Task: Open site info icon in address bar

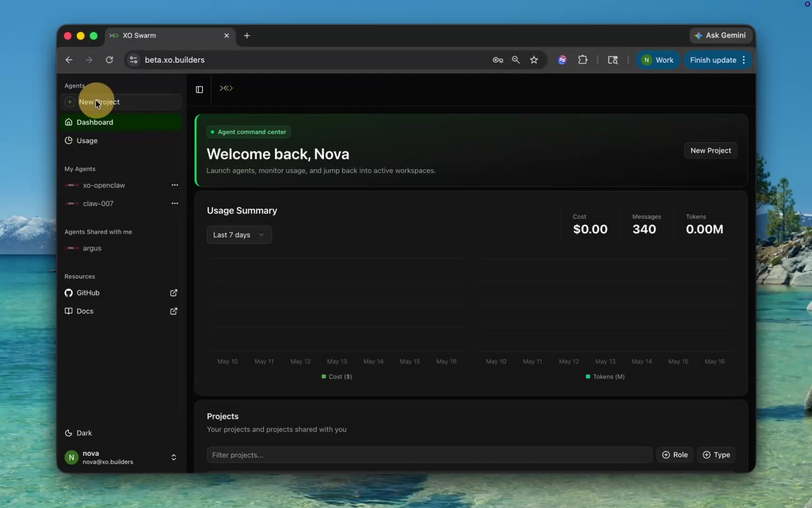Action: (x=134, y=60)
